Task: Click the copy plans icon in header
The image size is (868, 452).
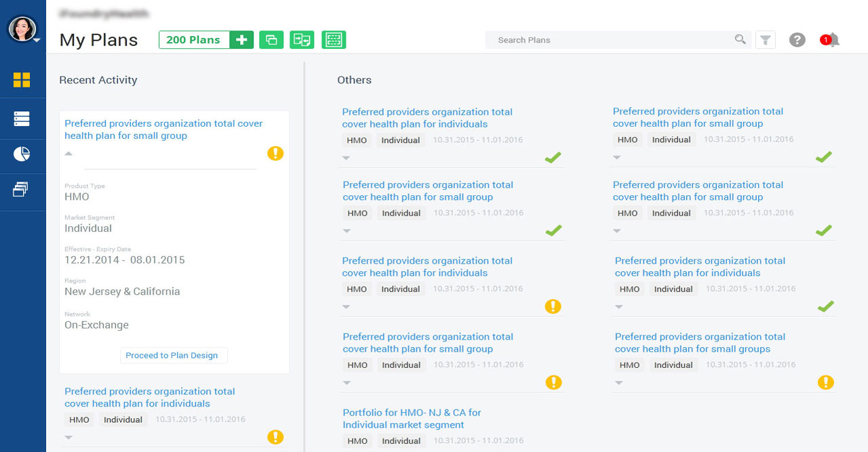Action: coord(271,40)
